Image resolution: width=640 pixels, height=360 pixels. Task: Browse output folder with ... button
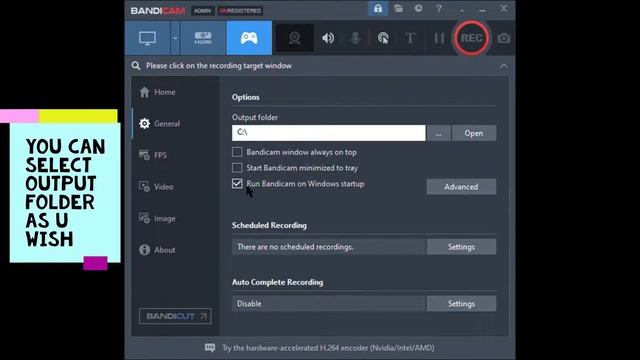click(438, 133)
